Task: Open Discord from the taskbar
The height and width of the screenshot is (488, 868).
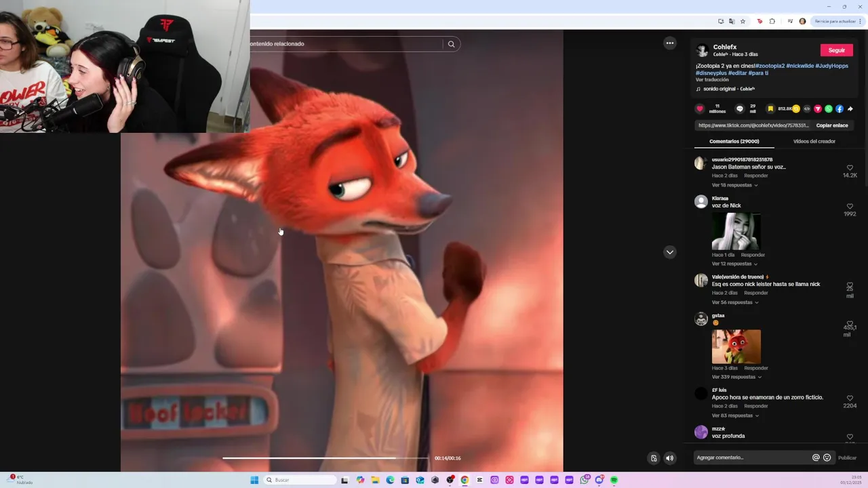Action: coord(599,480)
